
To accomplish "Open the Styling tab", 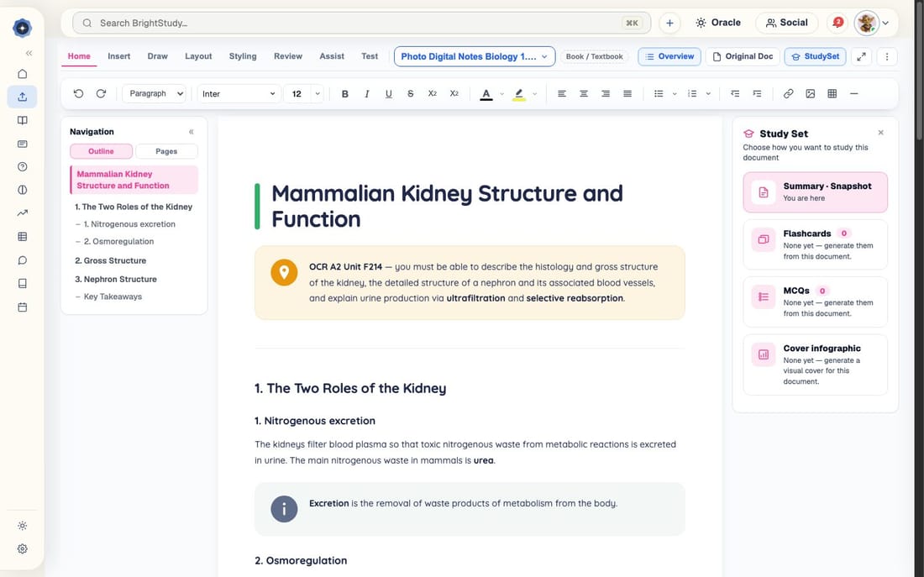I will 243,56.
